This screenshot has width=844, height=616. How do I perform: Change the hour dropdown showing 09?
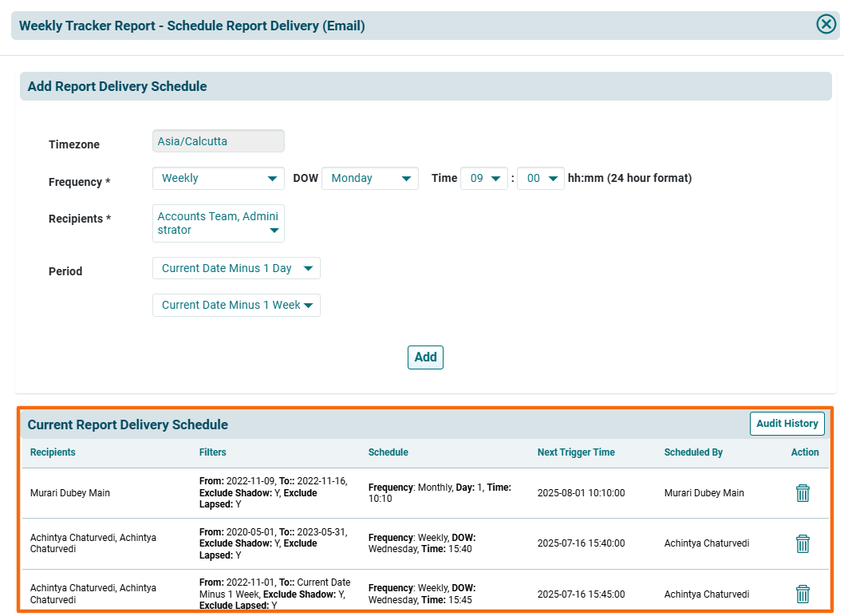[484, 179]
